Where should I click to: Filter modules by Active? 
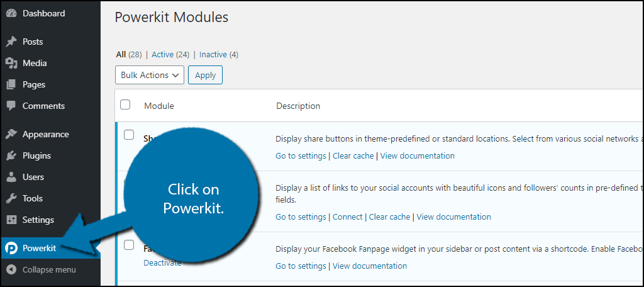pyautogui.click(x=162, y=54)
